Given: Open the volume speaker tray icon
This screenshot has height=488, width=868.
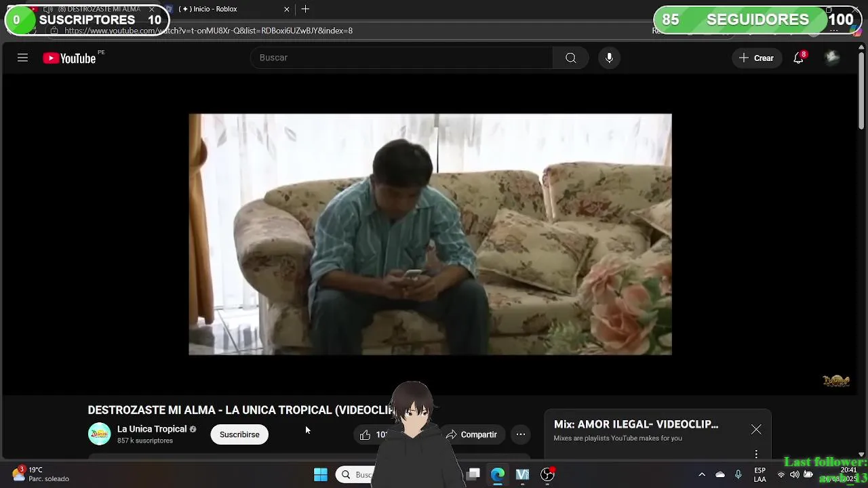Looking at the screenshot, I should click(795, 474).
